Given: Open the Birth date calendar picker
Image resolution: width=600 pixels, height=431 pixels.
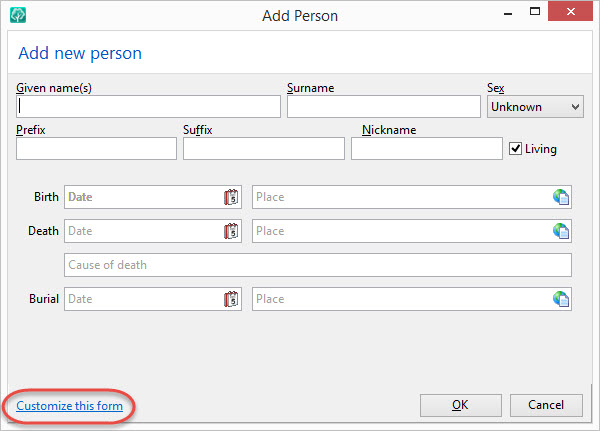Looking at the screenshot, I should tap(231, 197).
